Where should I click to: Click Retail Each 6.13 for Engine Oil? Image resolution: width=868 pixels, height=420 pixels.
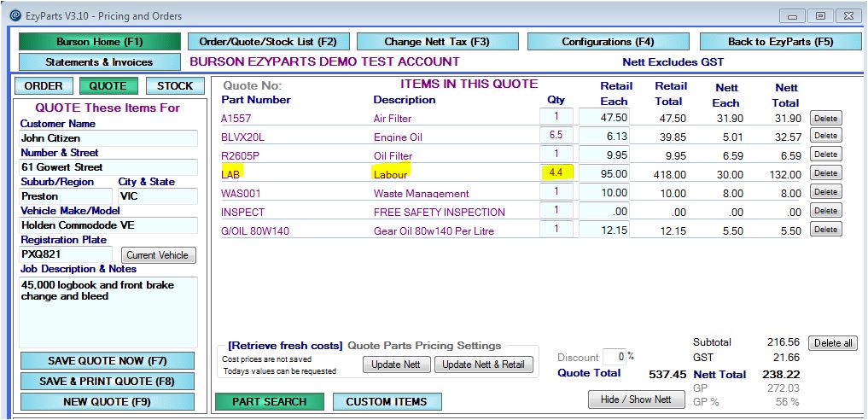pos(604,136)
